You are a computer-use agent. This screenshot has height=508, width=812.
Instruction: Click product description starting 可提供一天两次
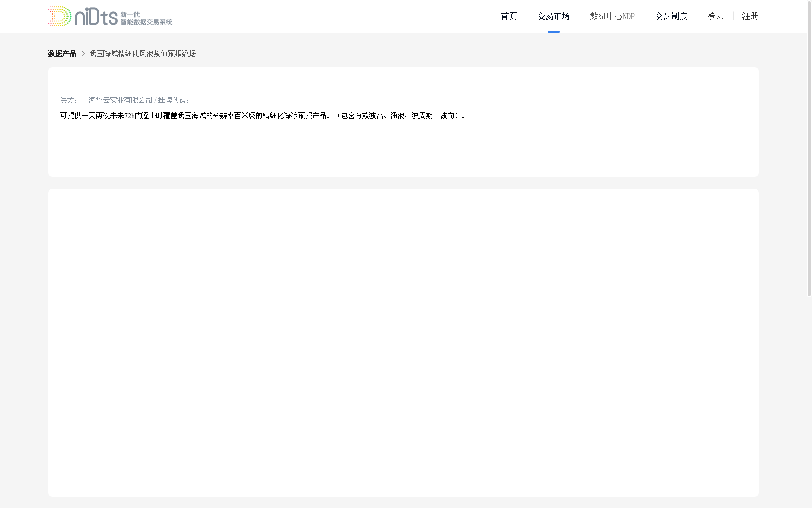pyautogui.click(x=263, y=116)
